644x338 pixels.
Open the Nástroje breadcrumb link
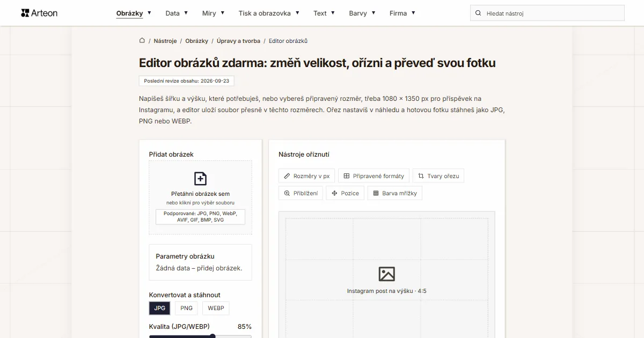(165, 41)
